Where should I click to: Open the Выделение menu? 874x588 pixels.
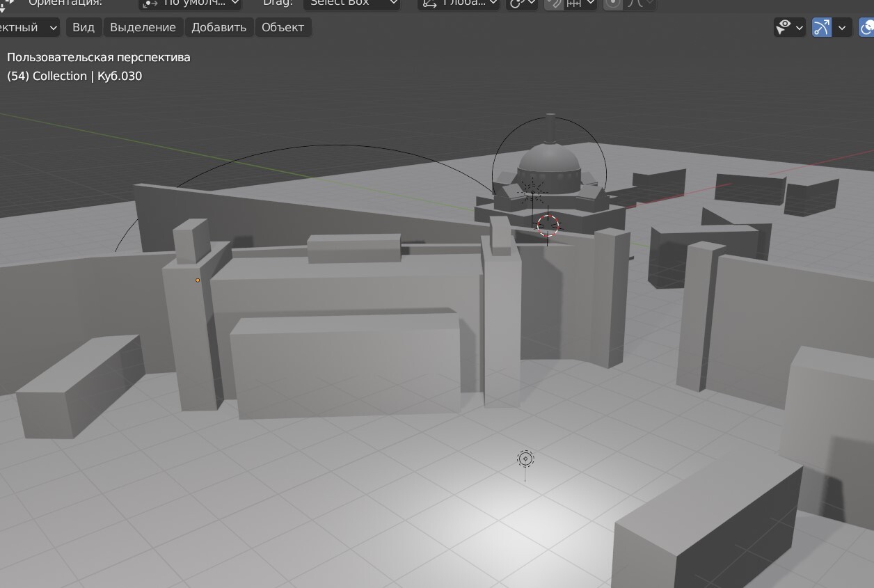[143, 28]
